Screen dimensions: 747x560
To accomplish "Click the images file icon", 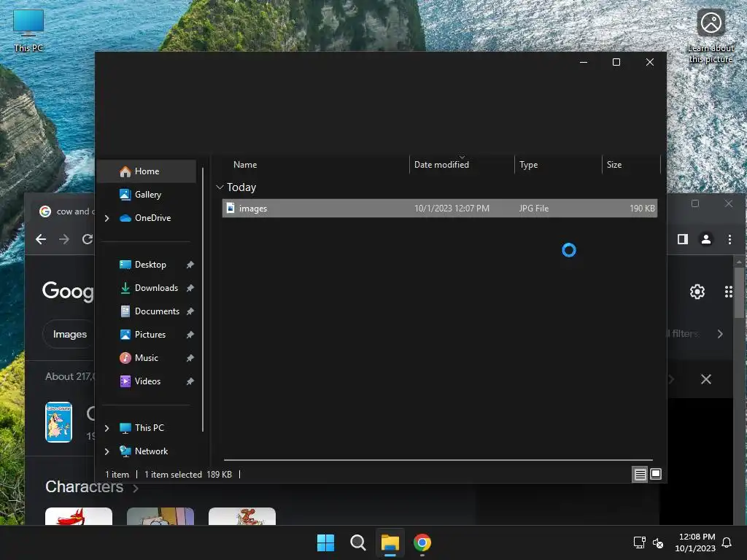I will [x=231, y=208].
